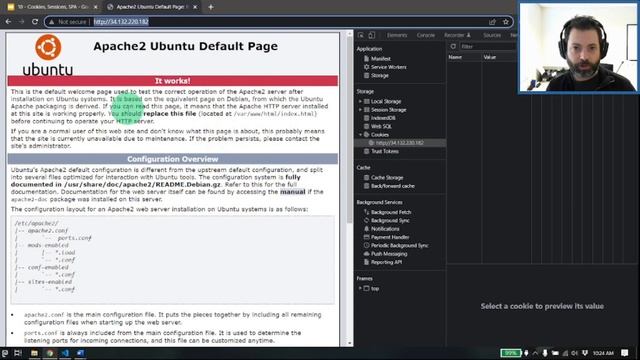Select the Cookies storage item
Image resolution: width=640 pixels, height=360 pixels.
[x=380, y=135]
